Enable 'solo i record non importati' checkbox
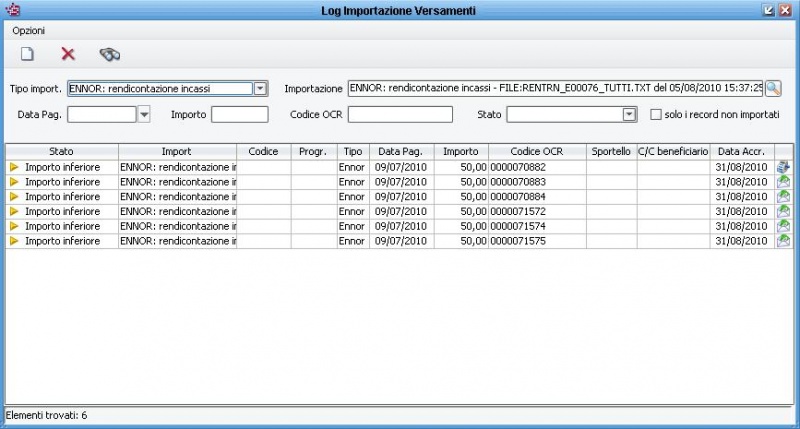 (x=656, y=115)
